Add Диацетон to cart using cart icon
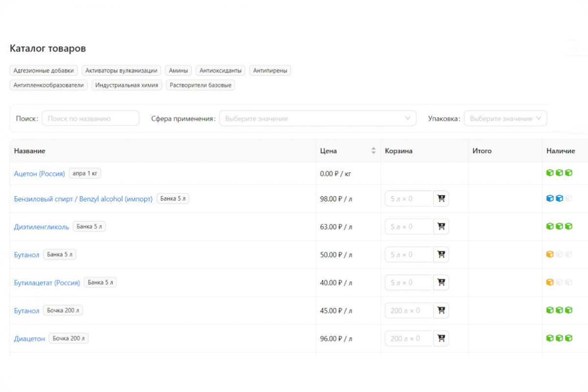The image size is (588, 392). pos(441,338)
